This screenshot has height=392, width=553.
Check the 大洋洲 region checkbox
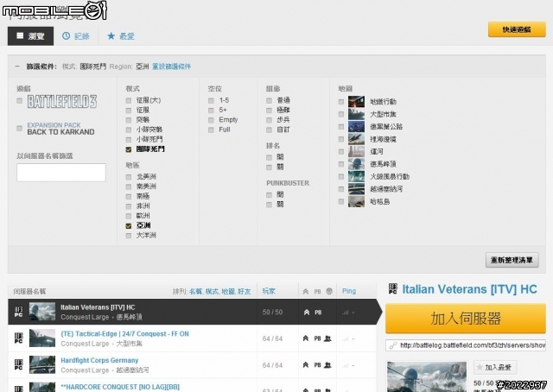[x=129, y=236]
